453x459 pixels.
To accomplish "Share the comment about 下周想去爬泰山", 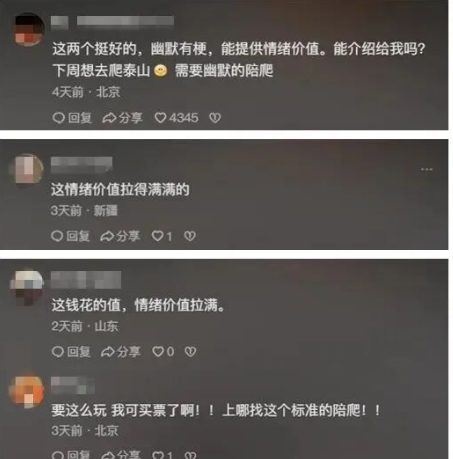I will (122, 118).
